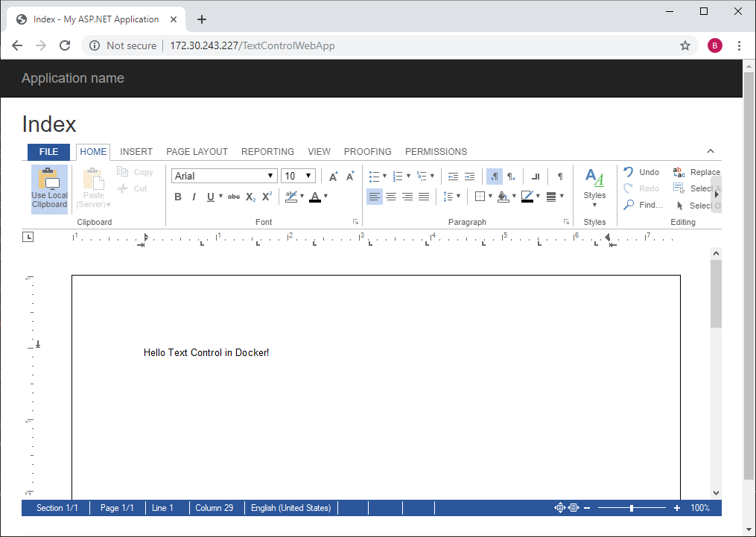Viewport: 756px width, 537px height.
Task: Open font color dropdown arrow
Action: 326,196
